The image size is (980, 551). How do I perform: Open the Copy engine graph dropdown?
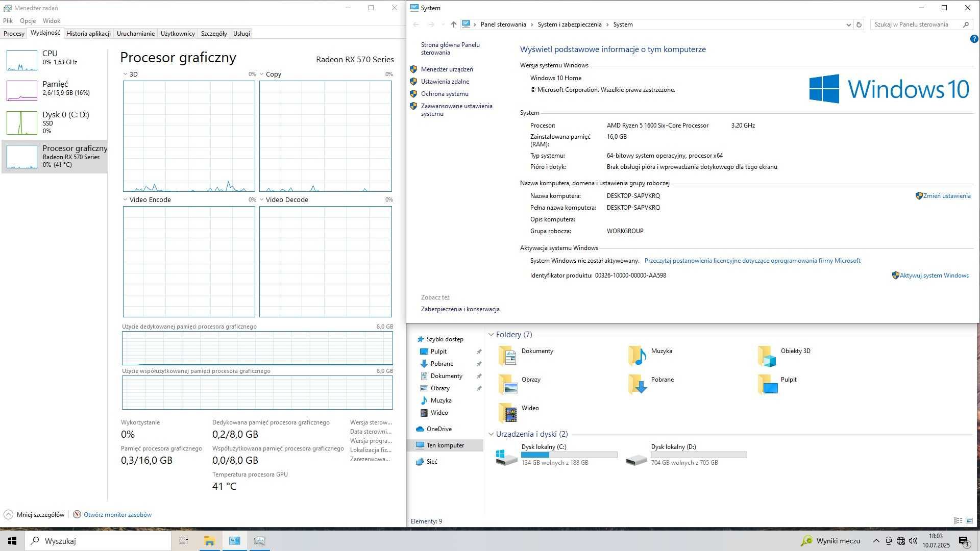(262, 74)
